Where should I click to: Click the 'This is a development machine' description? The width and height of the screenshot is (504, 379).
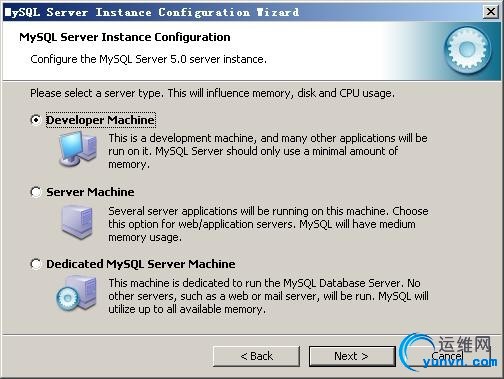(x=268, y=151)
